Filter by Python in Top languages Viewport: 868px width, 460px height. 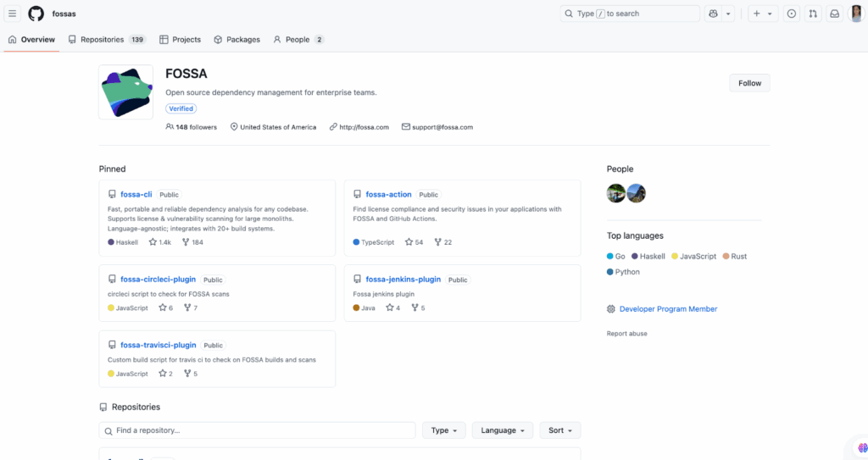tap(623, 272)
